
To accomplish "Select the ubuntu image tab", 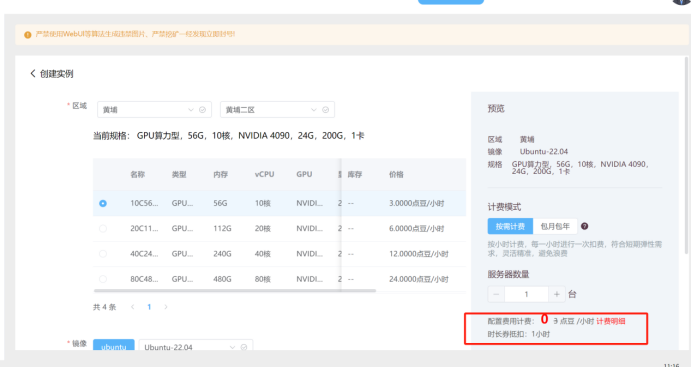I will click(x=114, y=346).
